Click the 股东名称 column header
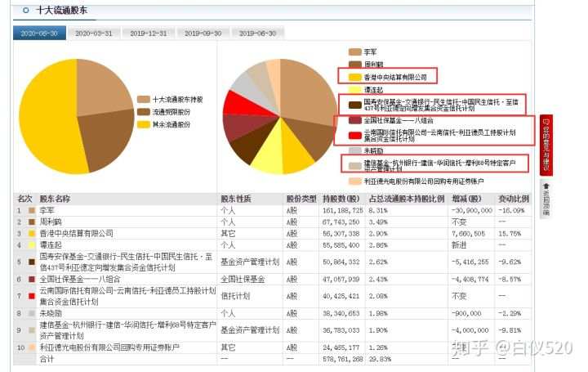Image resolution: width=588 pixels, height=372 pixels. coord(55,199)
